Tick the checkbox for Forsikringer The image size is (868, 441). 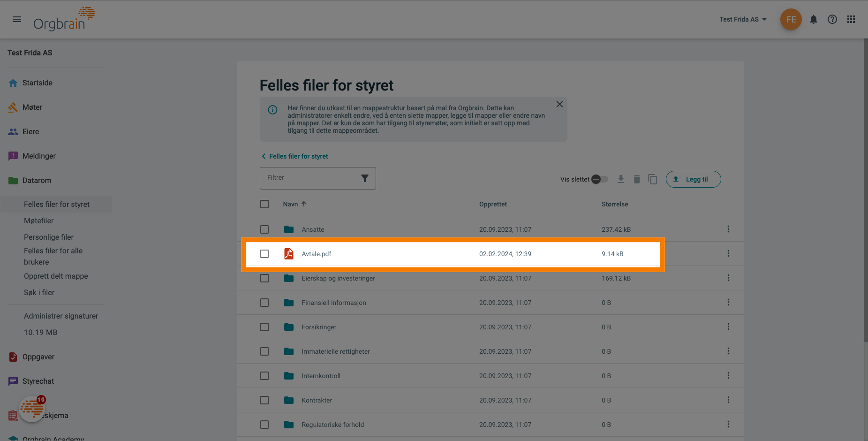click(x=264, y=327)
